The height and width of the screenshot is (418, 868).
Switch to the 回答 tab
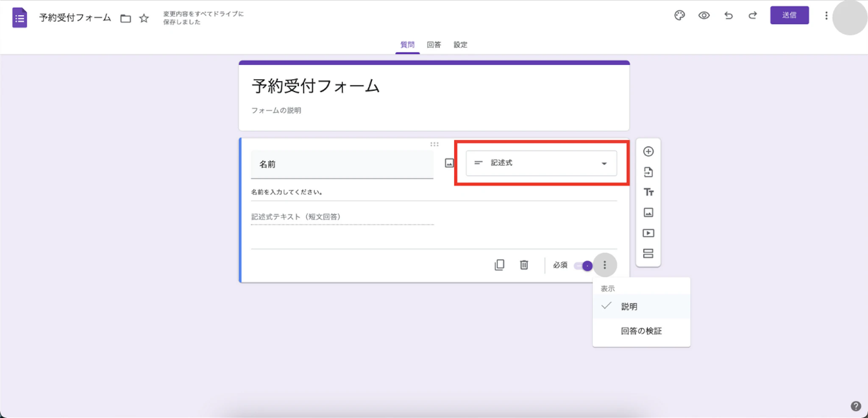click(434, 44)
